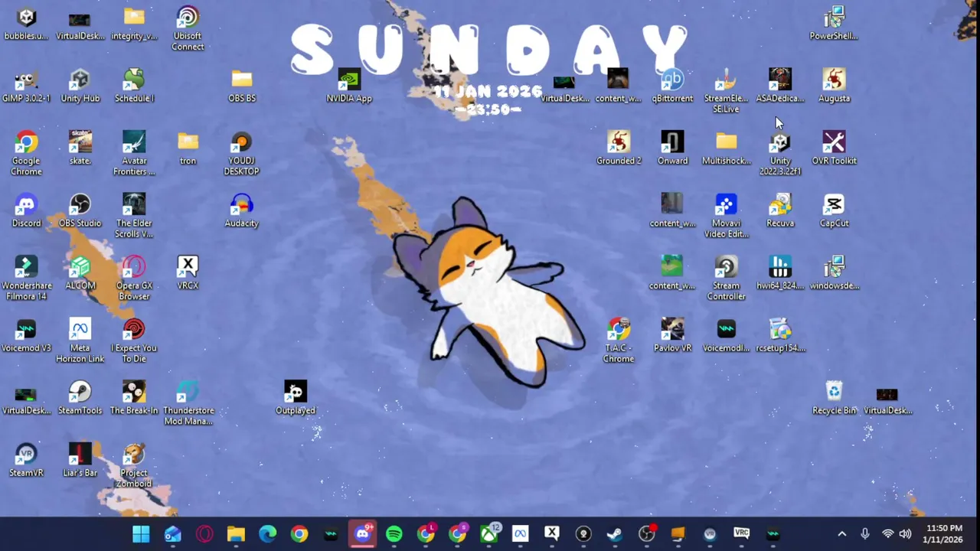Viewport: 980px width, 551px height.
Task: Select the OBS Studio desktop icon
Action: coord(80,210)
